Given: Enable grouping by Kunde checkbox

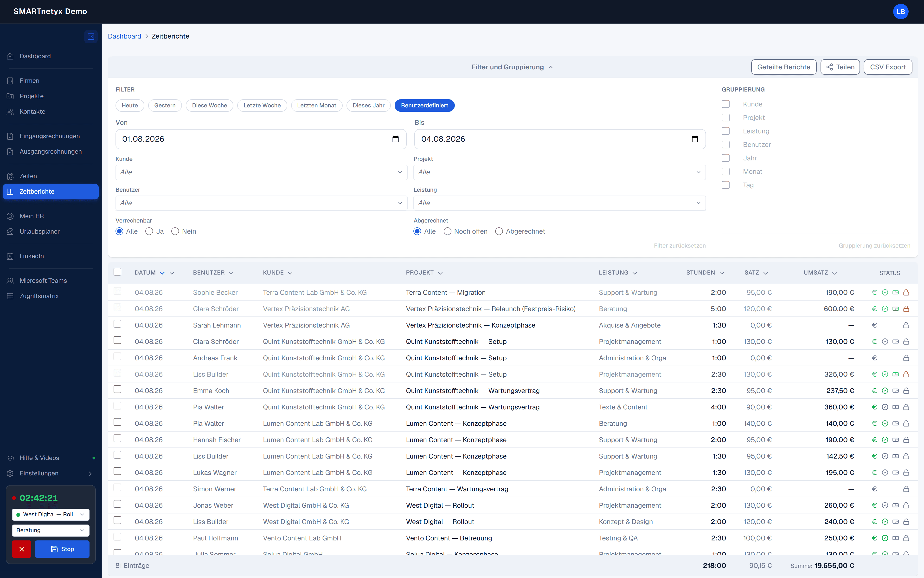Looking at the screenshot, I should [726, 104].
